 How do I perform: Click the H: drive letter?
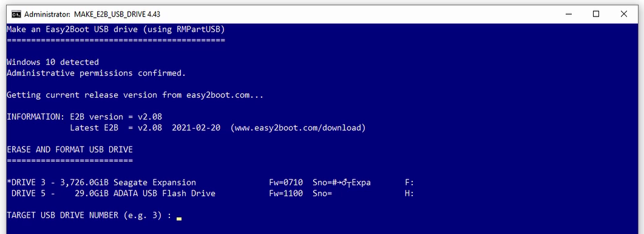(x=410, y=193)
